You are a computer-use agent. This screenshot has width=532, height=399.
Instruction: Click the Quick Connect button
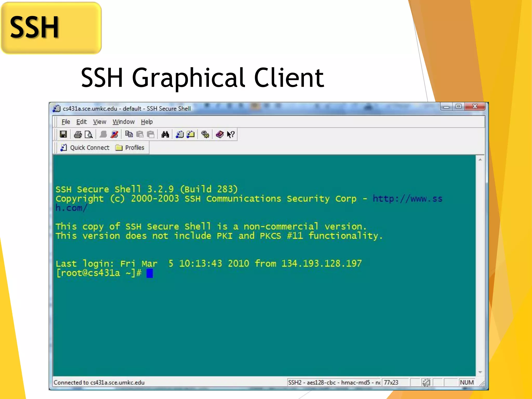tap(85, 148)
